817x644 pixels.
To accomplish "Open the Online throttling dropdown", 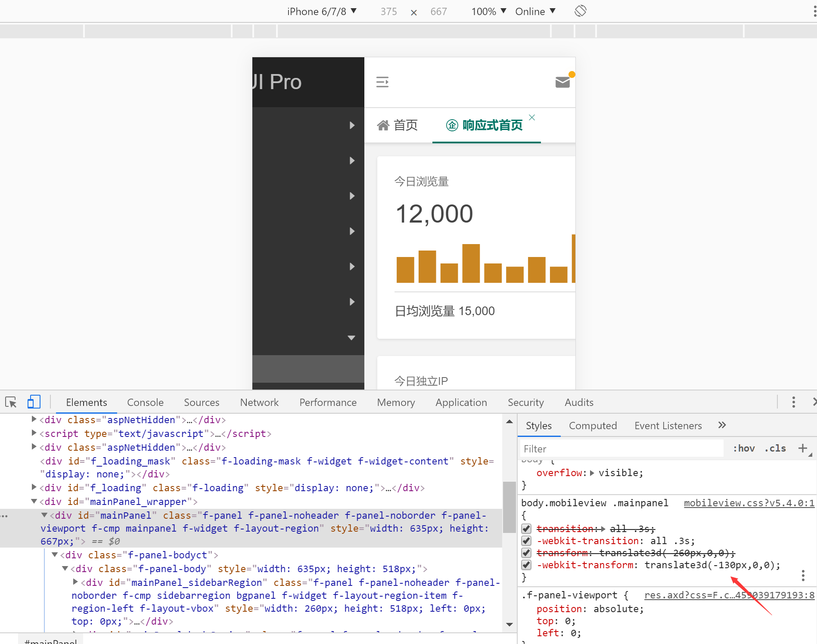I will coord(535,12).
